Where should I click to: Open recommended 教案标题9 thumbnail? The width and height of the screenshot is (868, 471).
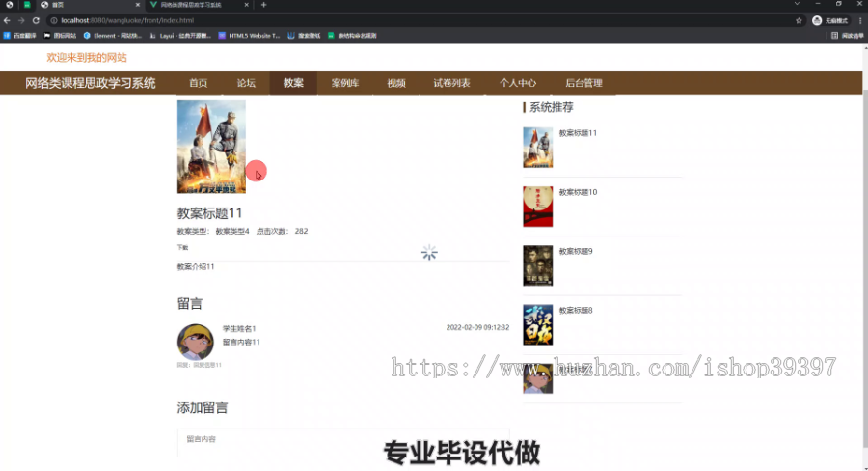coord(537,265)
